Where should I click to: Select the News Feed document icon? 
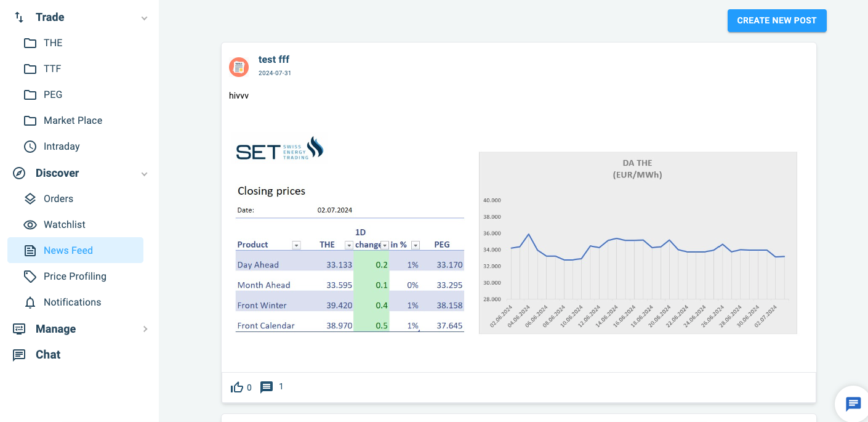click(30, 250)
